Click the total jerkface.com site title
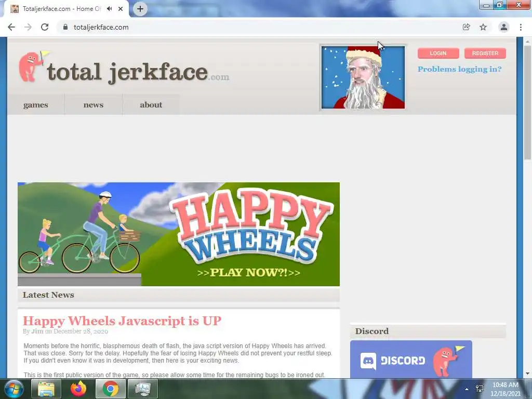The width and height of the screenshot is (532, 399). click(x=138, y=72)
